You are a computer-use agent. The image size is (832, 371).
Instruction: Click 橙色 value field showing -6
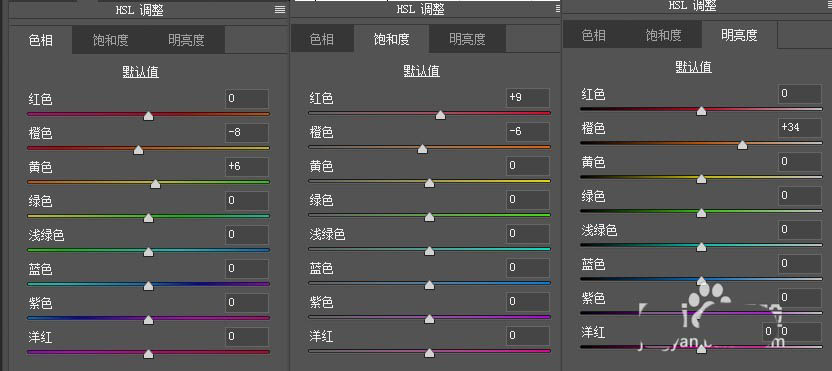[528, 132]
